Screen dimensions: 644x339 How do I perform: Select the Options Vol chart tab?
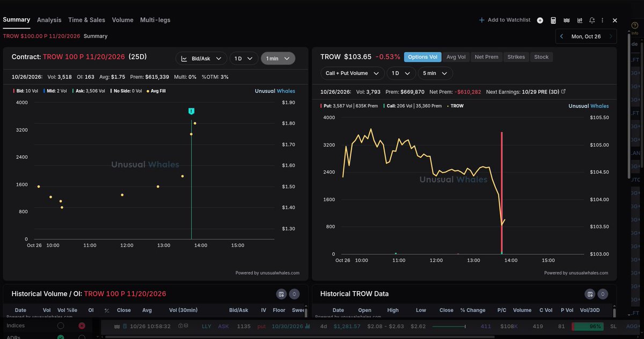[422, 57]
